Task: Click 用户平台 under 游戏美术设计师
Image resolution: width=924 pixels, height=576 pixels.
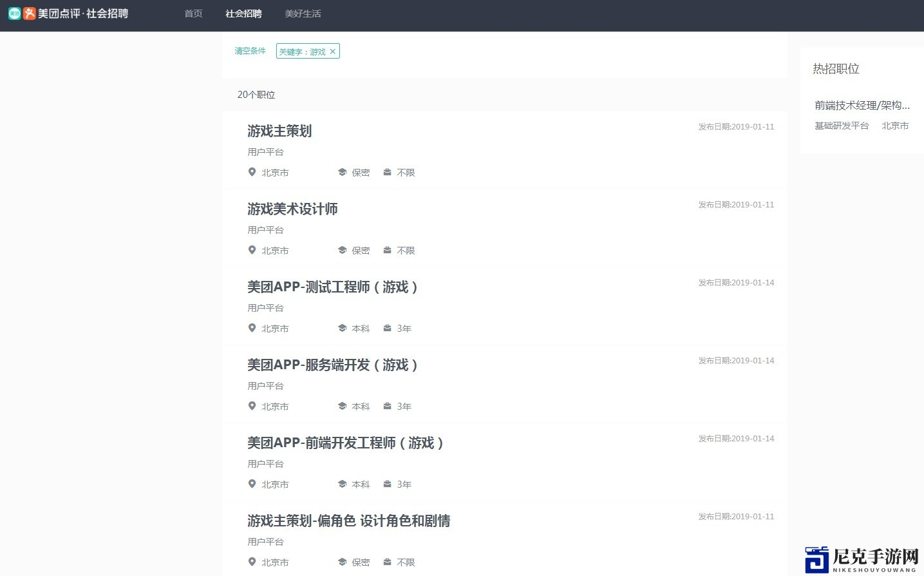Action: click(x=265, y=230)
